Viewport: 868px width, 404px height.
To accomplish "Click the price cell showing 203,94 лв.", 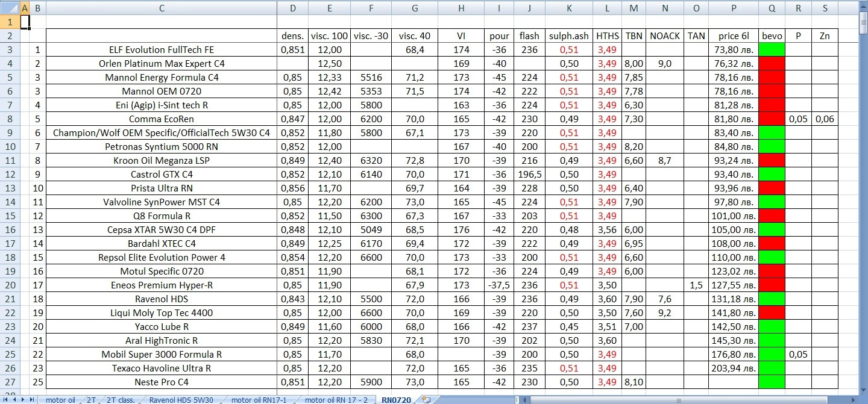I will pos(733,368).
